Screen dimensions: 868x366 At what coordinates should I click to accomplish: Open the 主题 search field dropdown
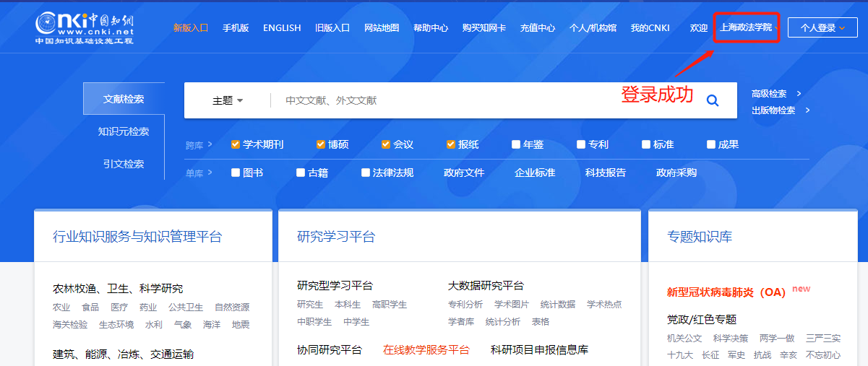coord(228,100)
